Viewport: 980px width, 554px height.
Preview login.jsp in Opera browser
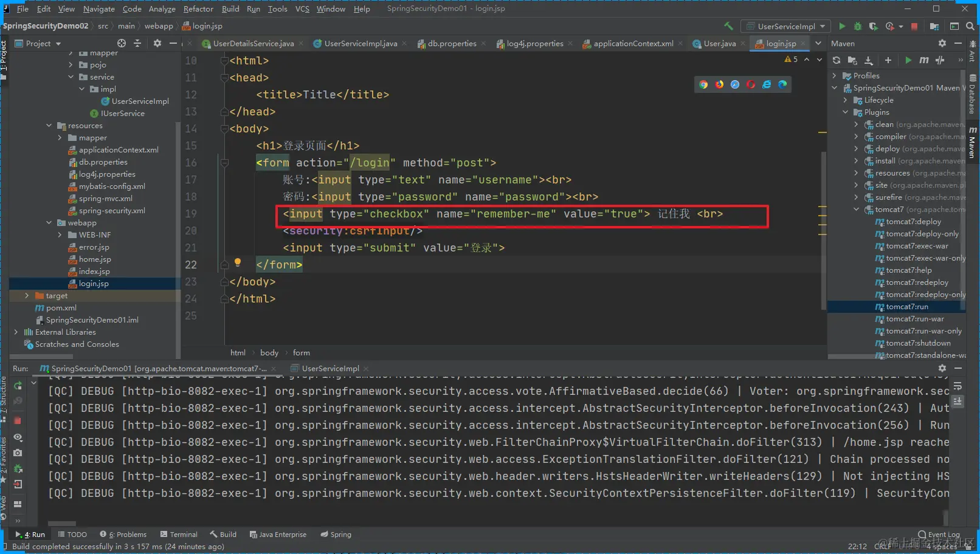[751, 84]
